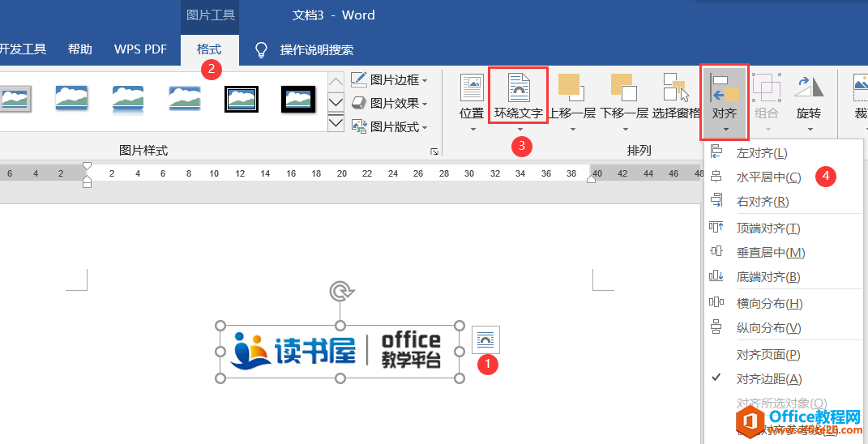This screenshot has width=868, height=444.
Task: Click the 操作说明搜索 search box
Action: (317, 49)
